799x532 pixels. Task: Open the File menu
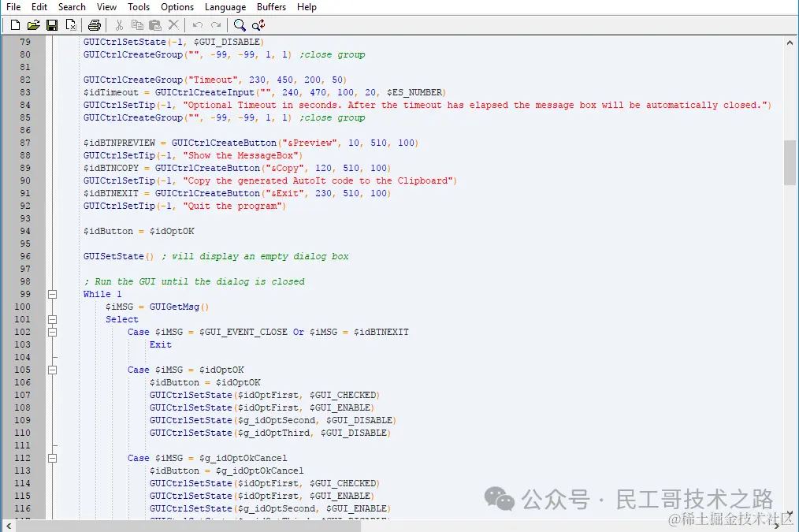(13, 7)
